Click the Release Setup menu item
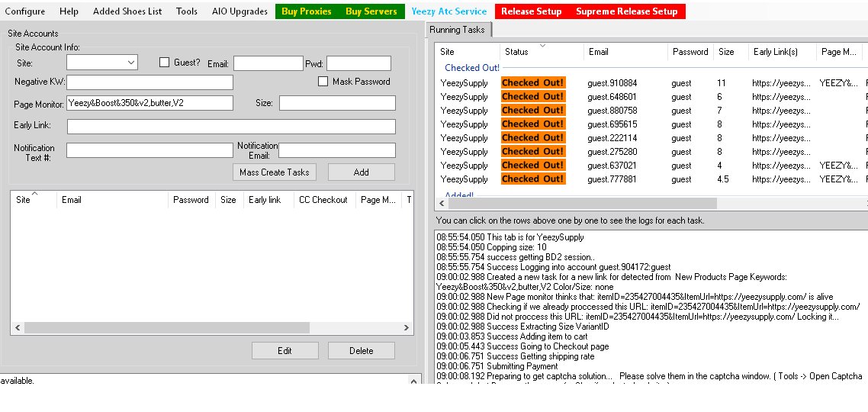Screen dimensions: 868x412 click(x=531, y=11)
